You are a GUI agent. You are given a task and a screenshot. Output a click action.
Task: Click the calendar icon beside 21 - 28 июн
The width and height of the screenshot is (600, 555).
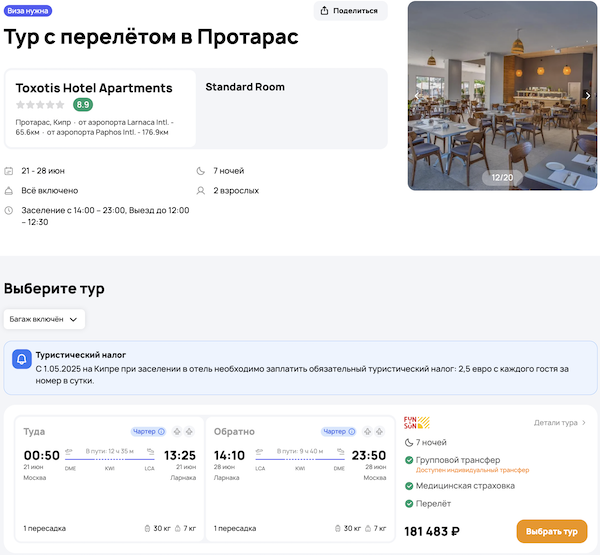click(x=9, y=171)
